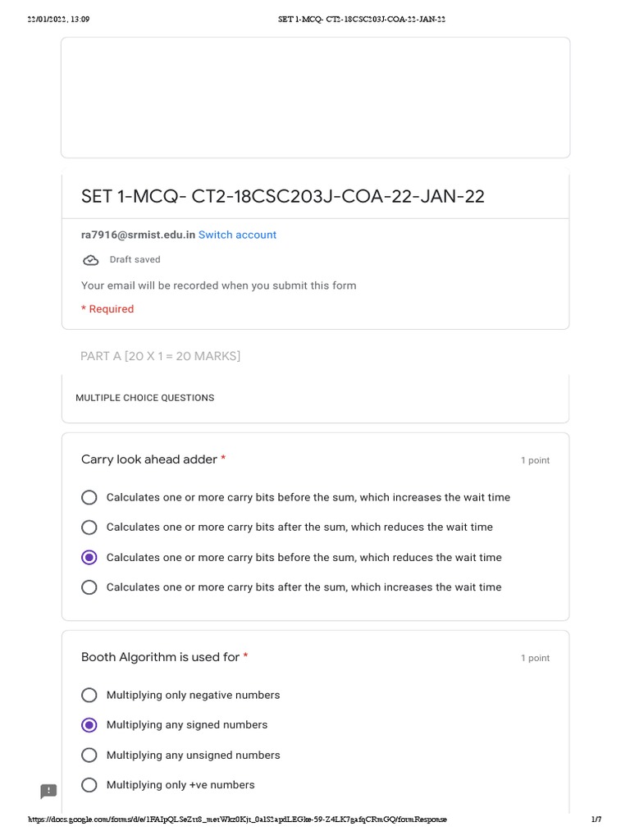This screenshot has height=840, width=630.
Task: Click the report problem feedback icon
Action: point(49,791)
